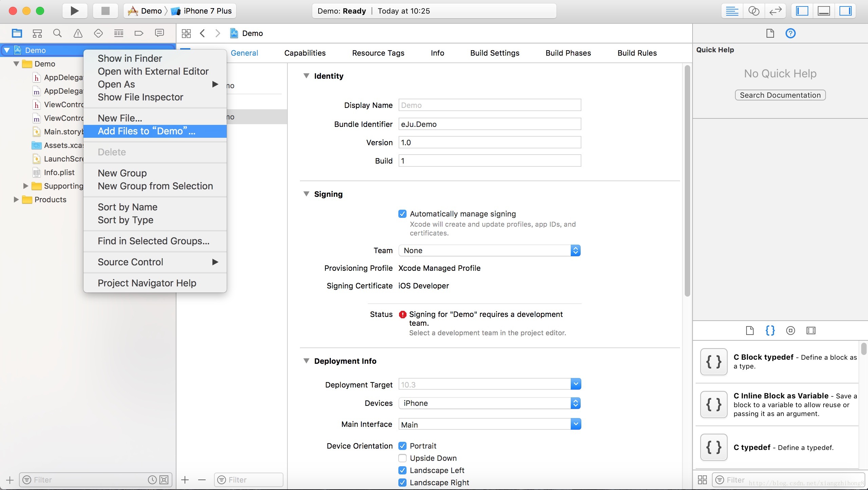This screenshot has width=868, height=490.
Task: Go forward in editor history
Action: (x=218, y=33)
